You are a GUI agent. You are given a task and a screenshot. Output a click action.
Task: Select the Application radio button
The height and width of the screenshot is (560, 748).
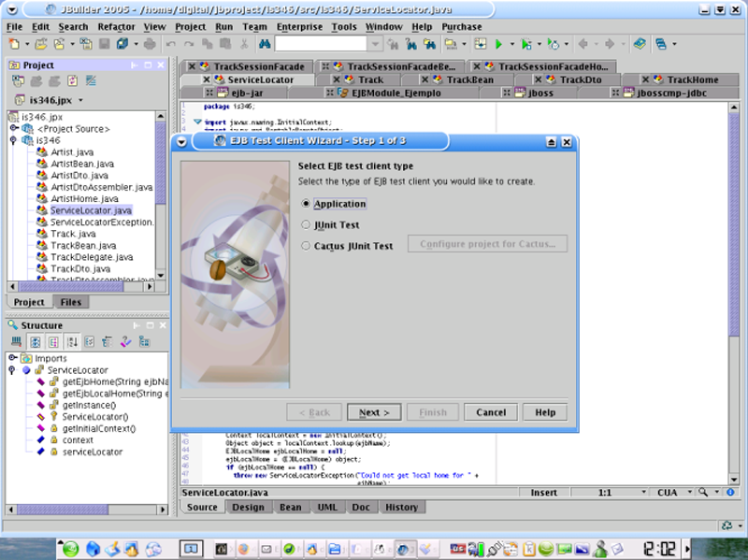[x=306, y=204]
